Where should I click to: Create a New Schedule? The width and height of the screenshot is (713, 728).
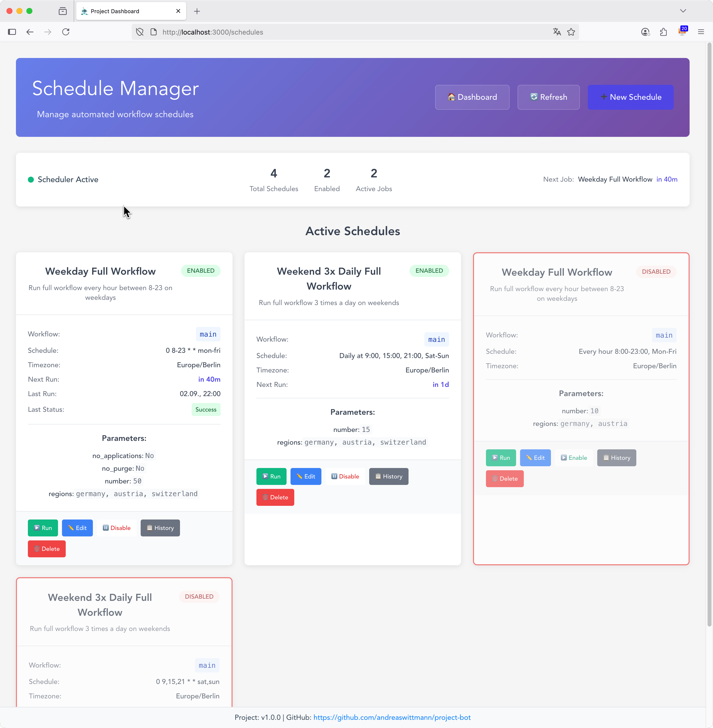(630, 97)
